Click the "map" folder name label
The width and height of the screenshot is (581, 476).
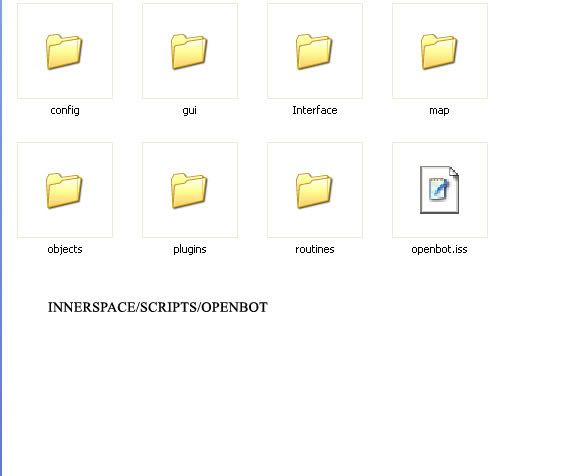click(439, 110)
